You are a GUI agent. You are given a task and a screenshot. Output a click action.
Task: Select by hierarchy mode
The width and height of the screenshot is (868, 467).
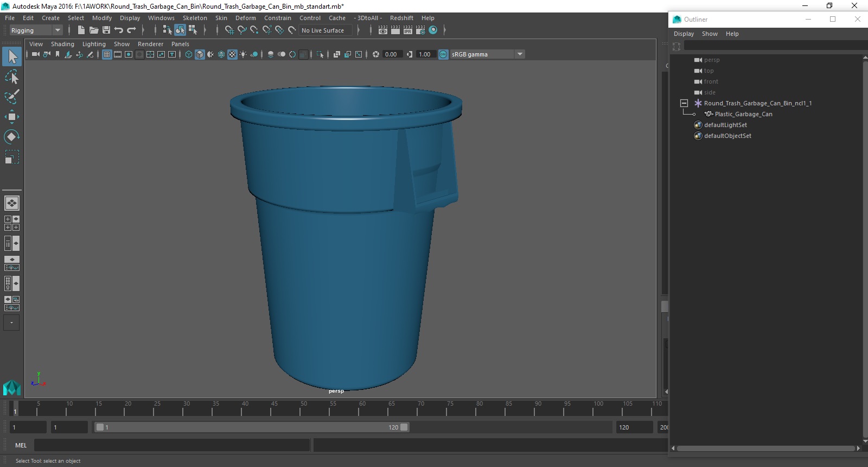coord(168,30)
